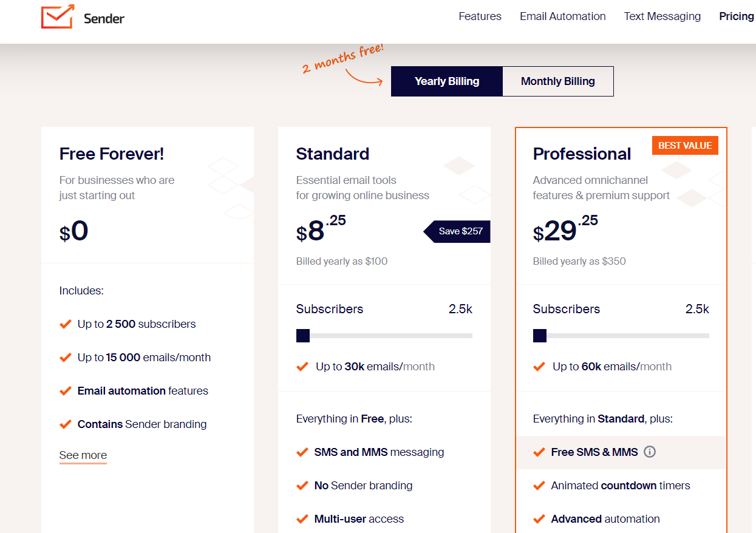Open the Features menu item
The image size is (756, 533).
pos(480,16)
